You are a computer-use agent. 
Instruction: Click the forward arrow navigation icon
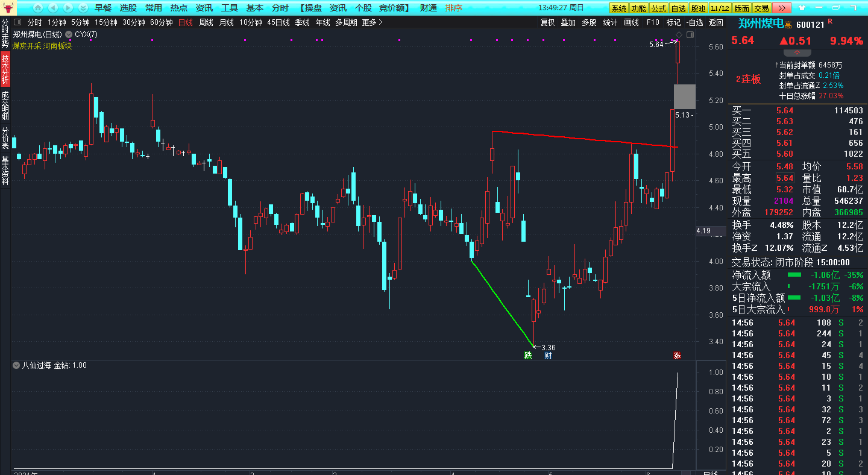pyautogui.click(x=68, y=8)
